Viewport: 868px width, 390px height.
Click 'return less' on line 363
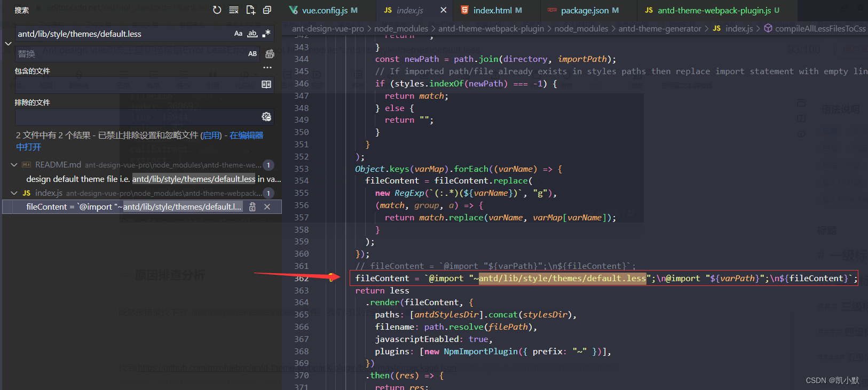click(382, 291)
